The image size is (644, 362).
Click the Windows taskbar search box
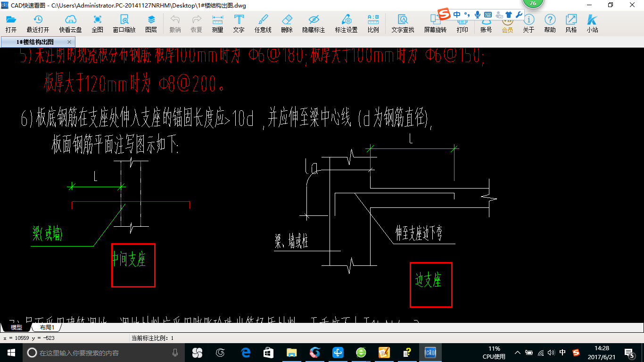pyautogui.click(x=101, y=353)
